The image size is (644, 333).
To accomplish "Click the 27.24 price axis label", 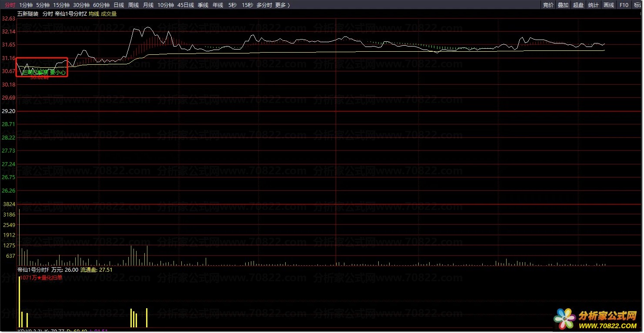I will (x=9, y=164).
